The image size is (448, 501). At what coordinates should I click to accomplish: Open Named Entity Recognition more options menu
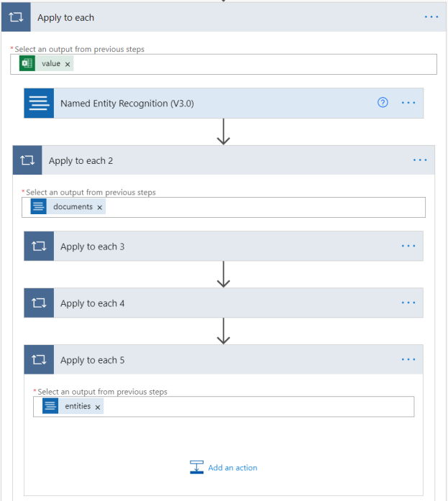[x=408, y=103]
